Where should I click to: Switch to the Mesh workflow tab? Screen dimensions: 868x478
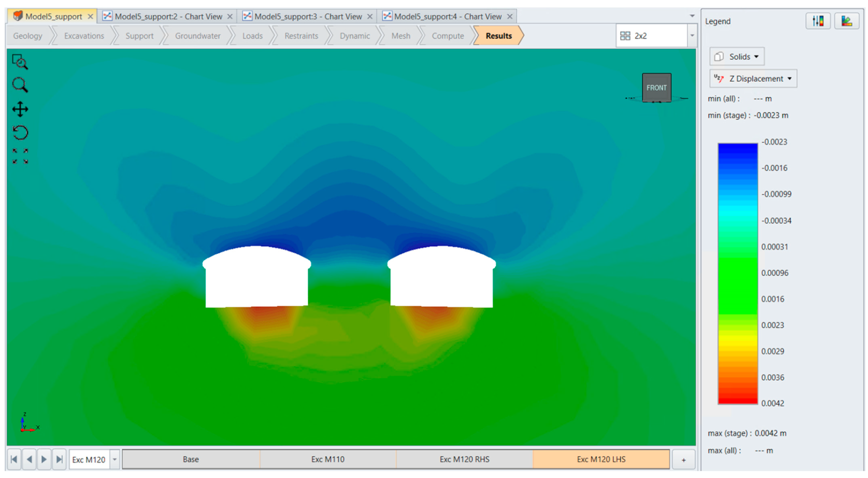(x=400, y=36)
